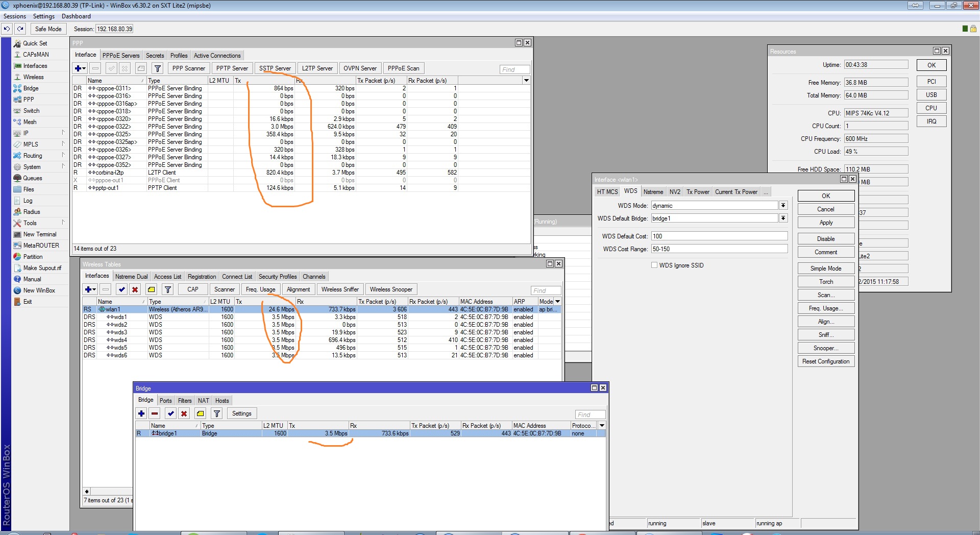The width and height of the screenshot is (980, 535).
Task: Open the Registration tab in Wireless Tables
Action: [202, 277]
